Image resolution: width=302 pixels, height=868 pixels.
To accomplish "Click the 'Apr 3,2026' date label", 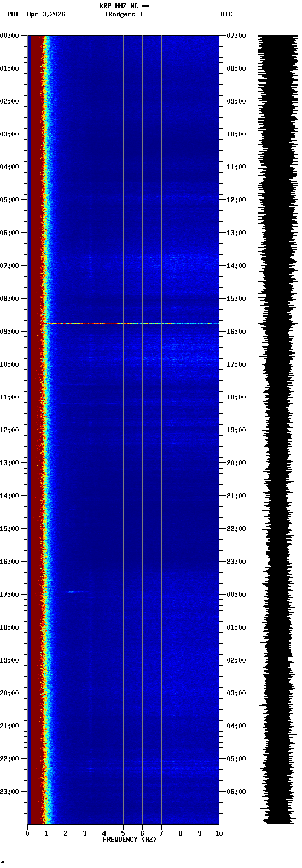I will 46,14.
